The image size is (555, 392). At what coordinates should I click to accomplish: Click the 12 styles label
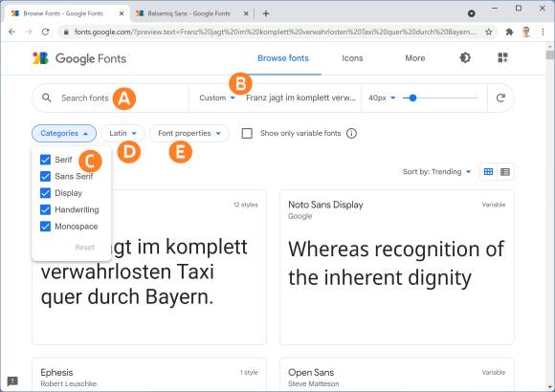coord(246,205)
